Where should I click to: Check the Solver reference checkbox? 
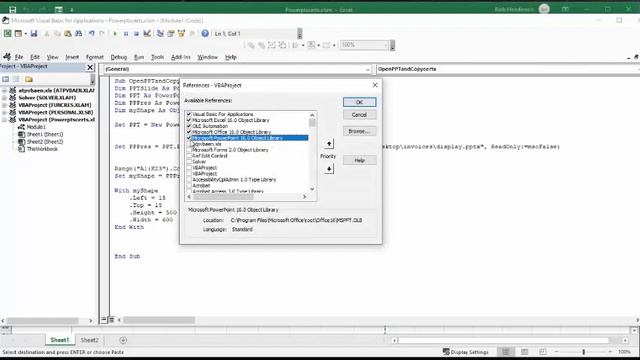click(x=189, y=162)
